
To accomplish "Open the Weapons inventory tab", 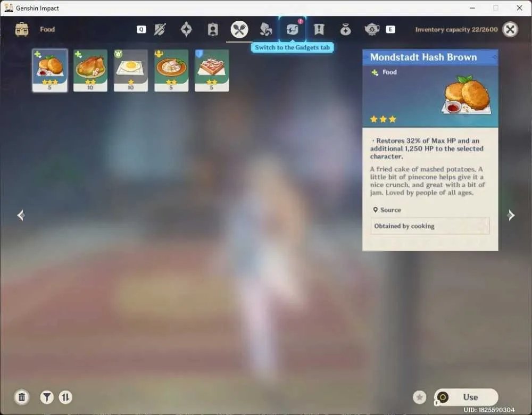I will (x=160, y=29).
